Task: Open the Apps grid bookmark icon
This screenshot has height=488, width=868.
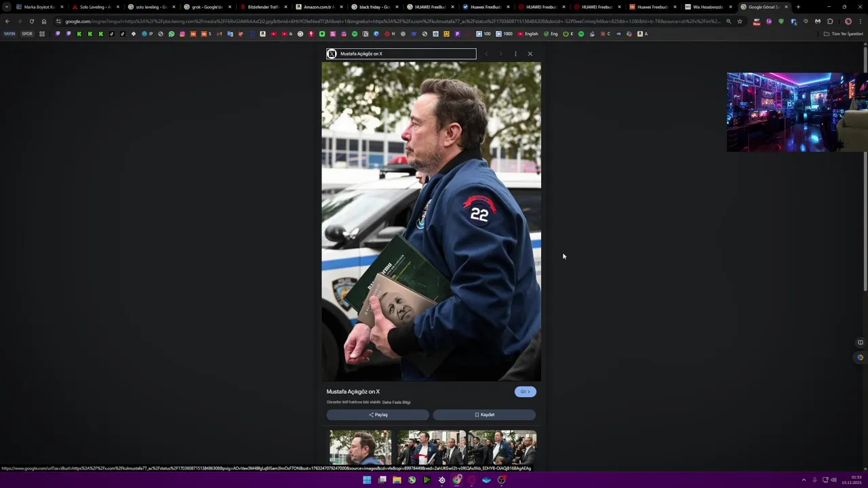Action: [41, 34]
